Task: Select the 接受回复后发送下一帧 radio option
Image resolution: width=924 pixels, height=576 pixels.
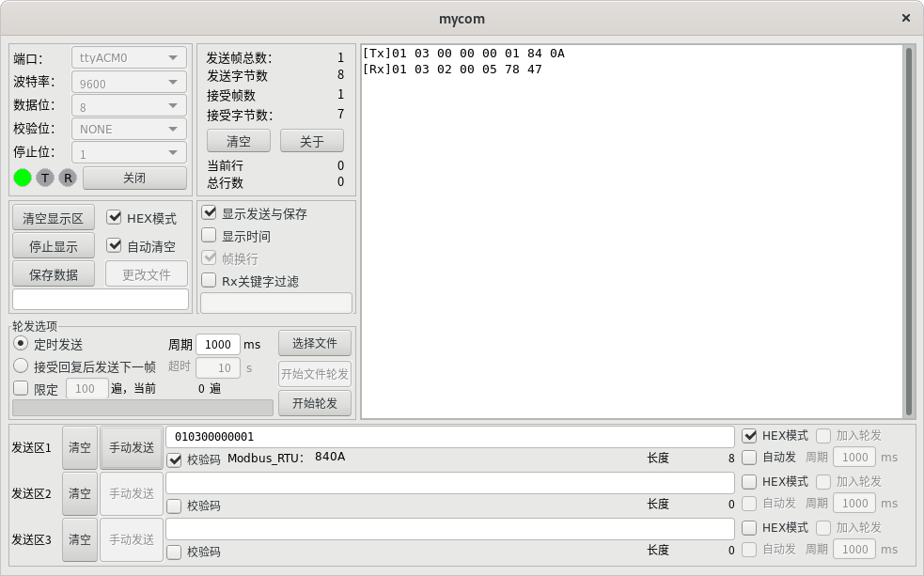Action: tap(21, 366)
